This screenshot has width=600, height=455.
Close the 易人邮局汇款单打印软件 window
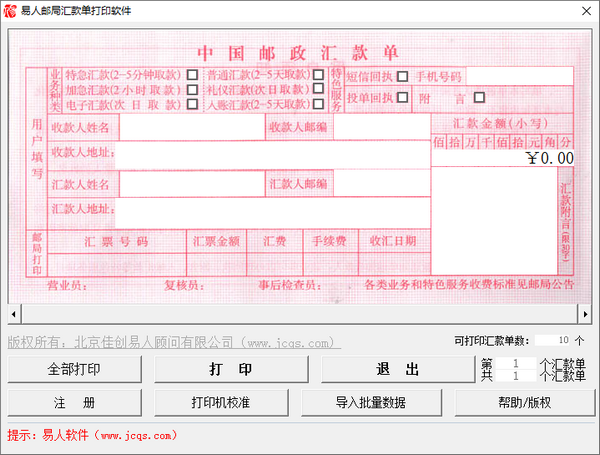click(x=586, y=11)
